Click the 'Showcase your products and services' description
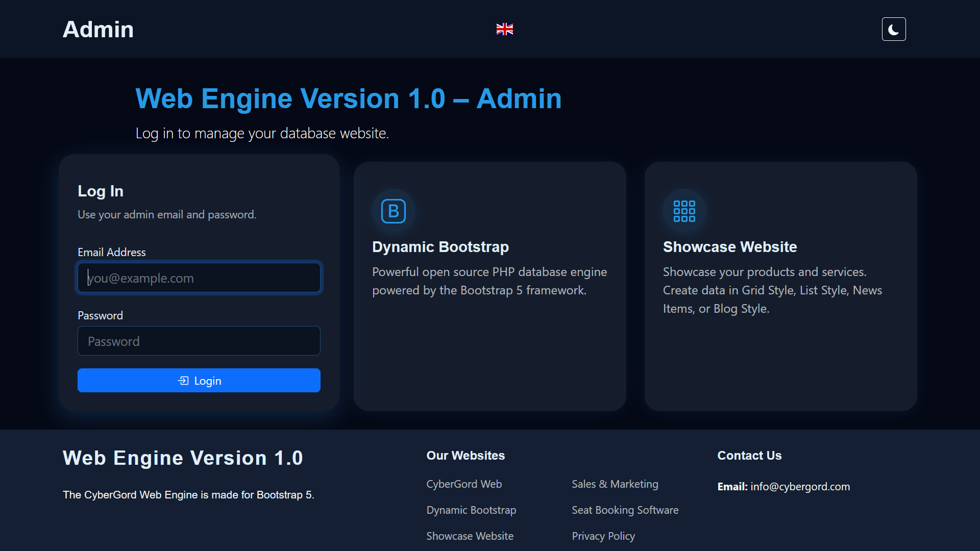 tap(773, 290)
